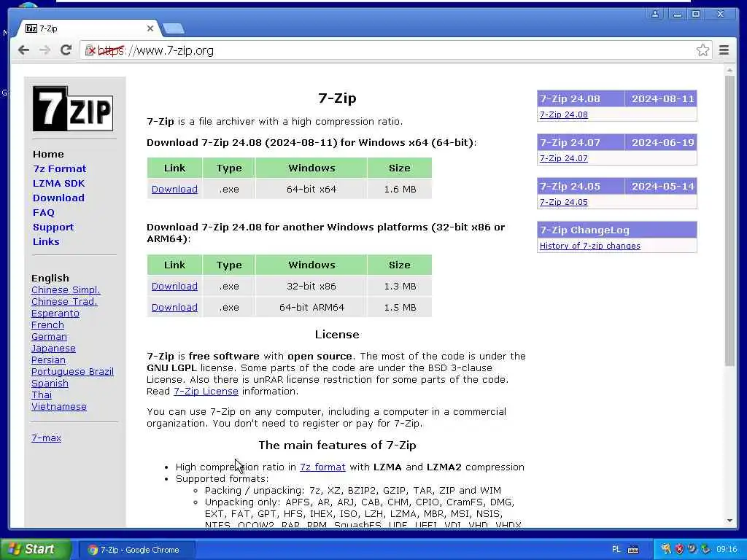The image size is (747, 560).
Task: Click the PL language indicator
Action: 616,550
